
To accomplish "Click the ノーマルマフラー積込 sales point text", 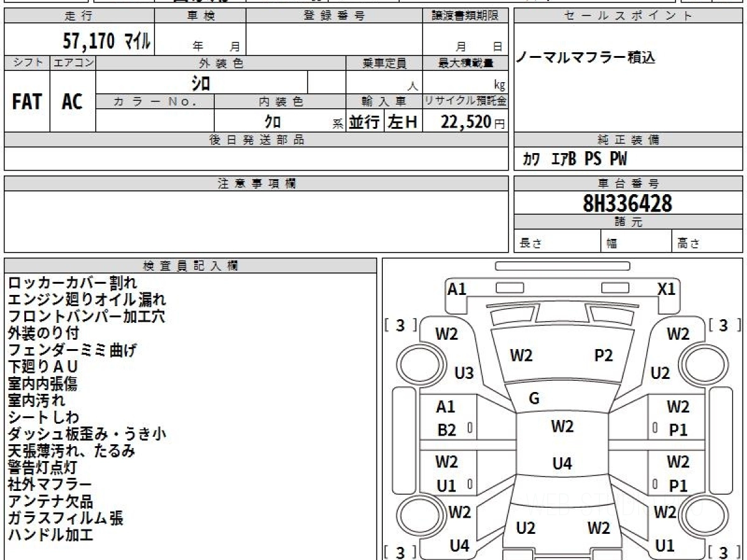I will click(x=586, y=58).
